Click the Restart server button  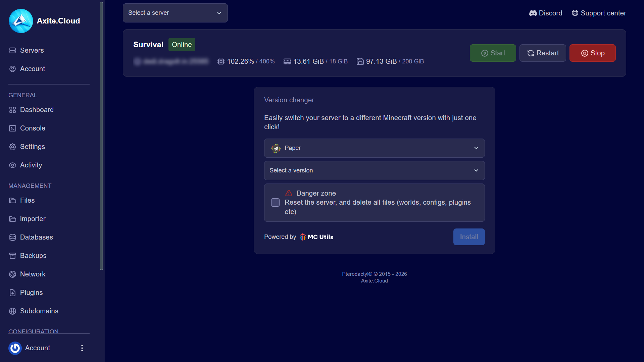pos(542,53)
